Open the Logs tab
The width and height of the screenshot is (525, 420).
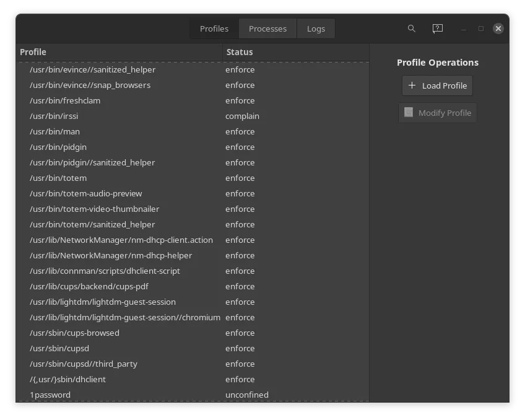pyautogui.click(x=316, y=28)
